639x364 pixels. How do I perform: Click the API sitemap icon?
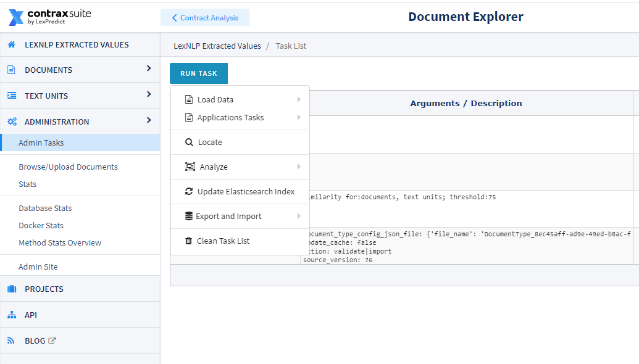coord(12,315)
